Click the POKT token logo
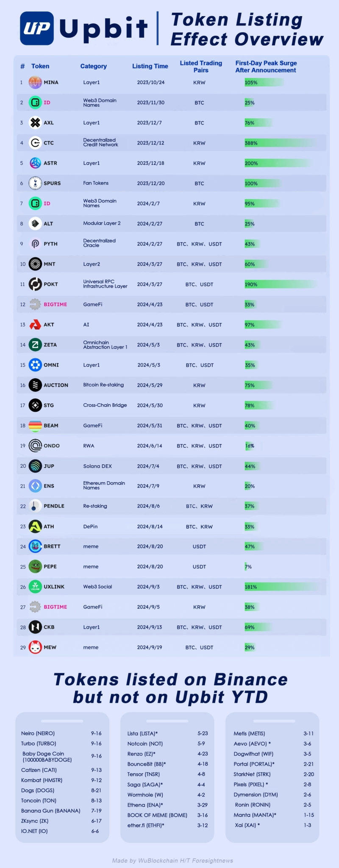Screen dimensions: 339x868 pyautogui.click(x=35, y=284)
